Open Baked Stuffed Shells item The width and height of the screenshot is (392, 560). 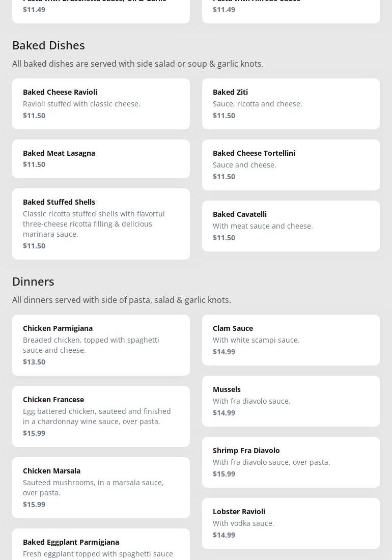tap(101, 223)
